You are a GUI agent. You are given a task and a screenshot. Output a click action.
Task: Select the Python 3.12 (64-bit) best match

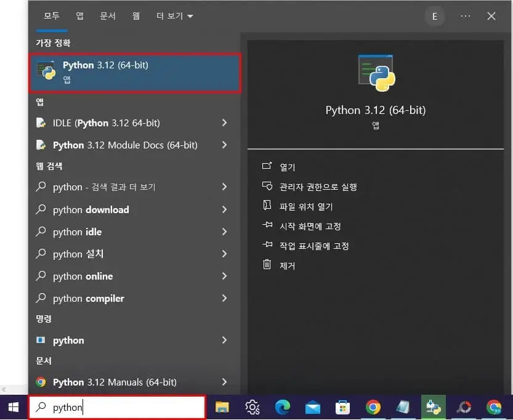pyautogui.click(x=134, y=73)
